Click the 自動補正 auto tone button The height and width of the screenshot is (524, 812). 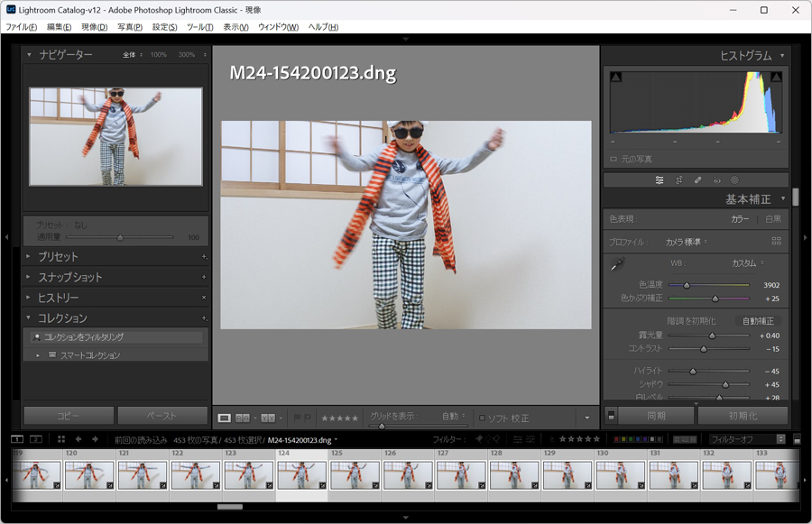pyautogui.click(x=758, y=321)
